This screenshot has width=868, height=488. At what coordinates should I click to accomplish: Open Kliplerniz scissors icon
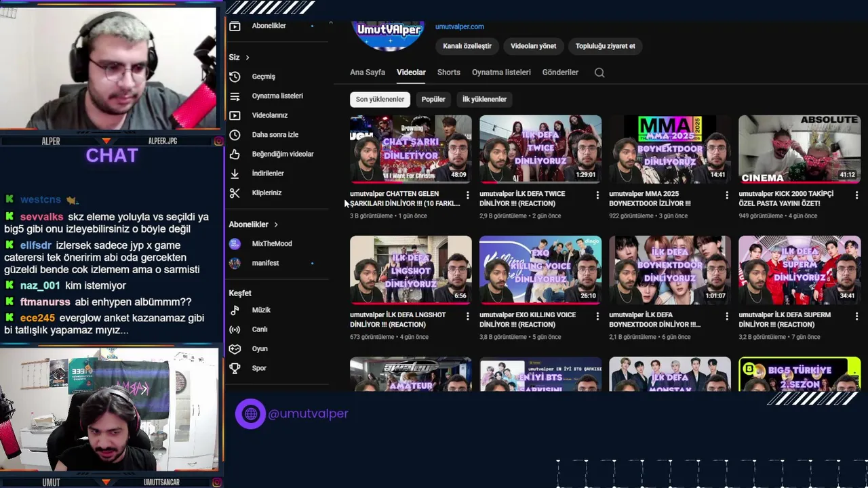pos(235,193)
